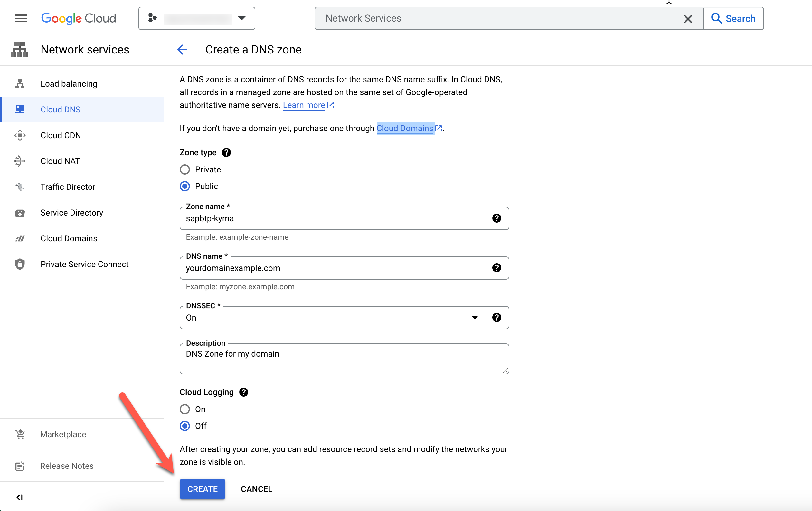Click the Cloud NAT icon

[x=20, y=161]
